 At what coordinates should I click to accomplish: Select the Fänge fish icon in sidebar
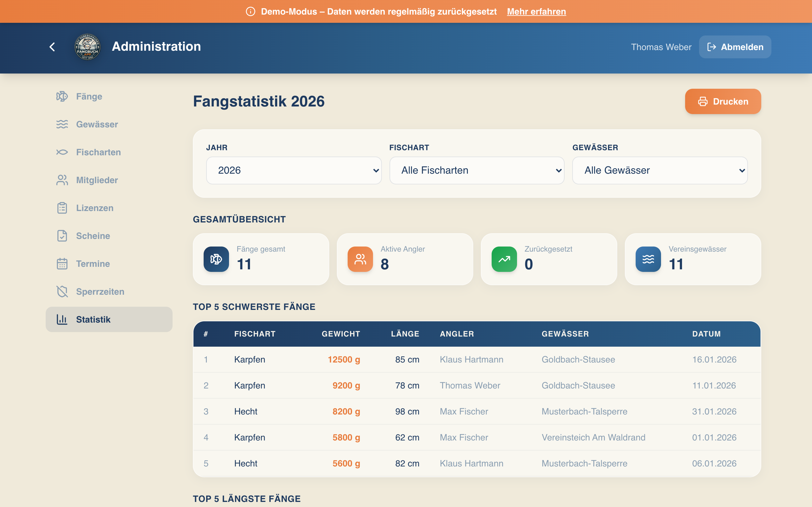(62, 96)
